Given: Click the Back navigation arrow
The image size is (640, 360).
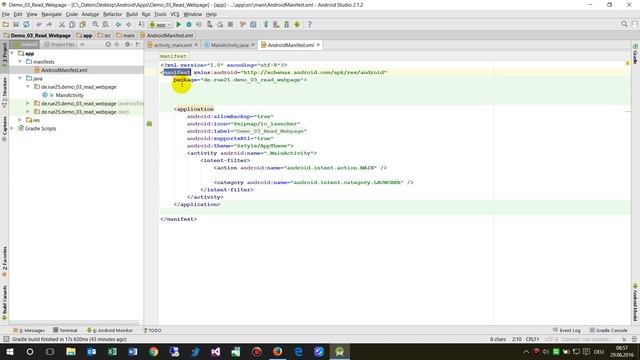Looking at the screenshot, I should pyautogui.click(x=118, y=24).
